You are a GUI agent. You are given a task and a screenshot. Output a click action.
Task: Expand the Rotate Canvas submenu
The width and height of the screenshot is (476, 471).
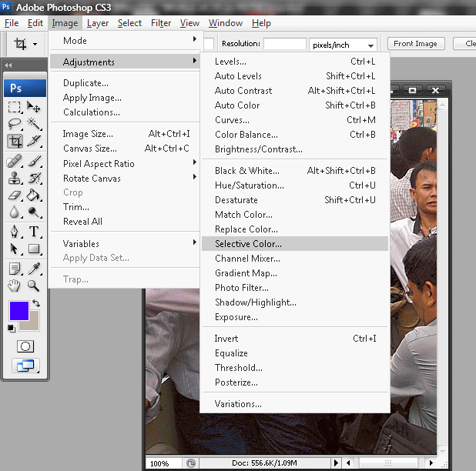click(125, 179)
